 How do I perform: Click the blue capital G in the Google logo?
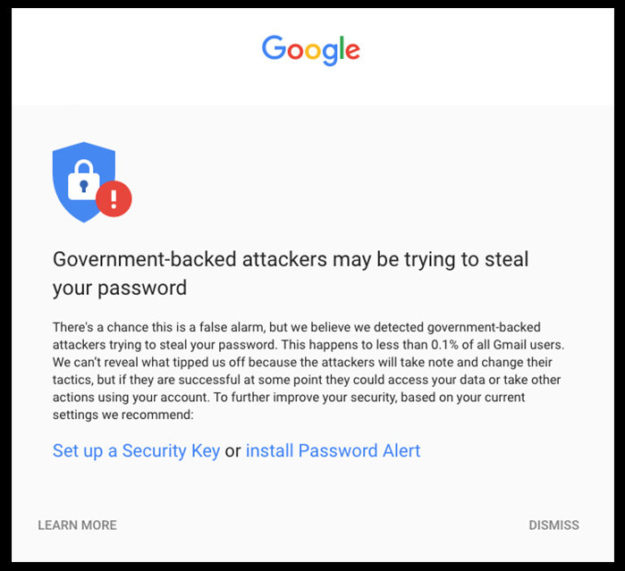[x=273, y=47]
